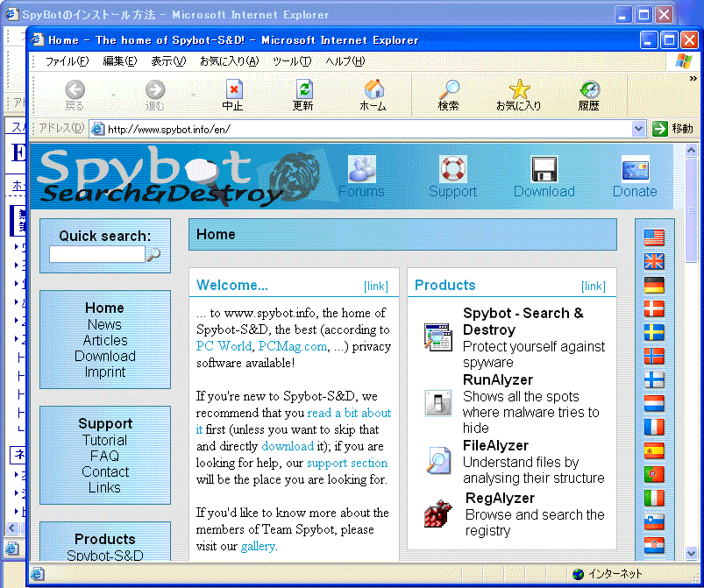Click the Back (戻る) toolbar arrow icon
704x588 pixels.
pyautogui.click(x=75, y=89)
